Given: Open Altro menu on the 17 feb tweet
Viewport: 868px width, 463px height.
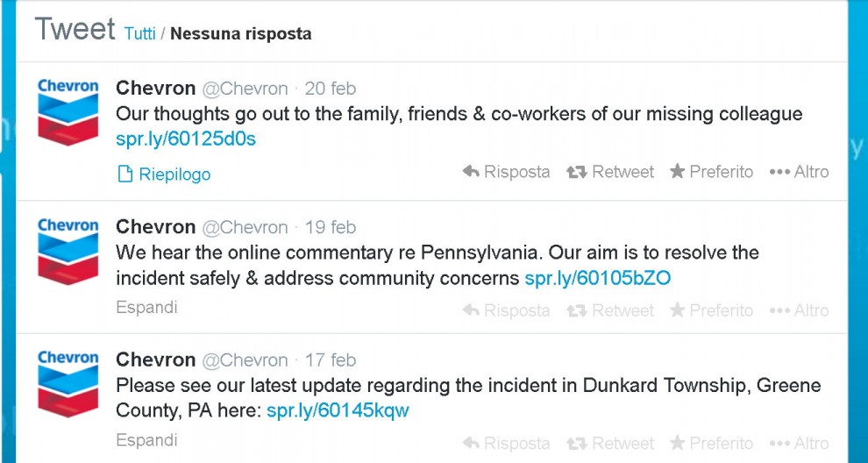Looking at the screenshot, I should coord(799,443).
